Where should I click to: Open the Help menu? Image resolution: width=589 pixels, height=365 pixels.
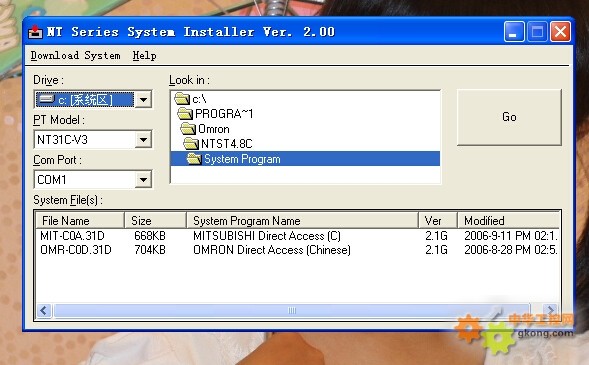144,56
